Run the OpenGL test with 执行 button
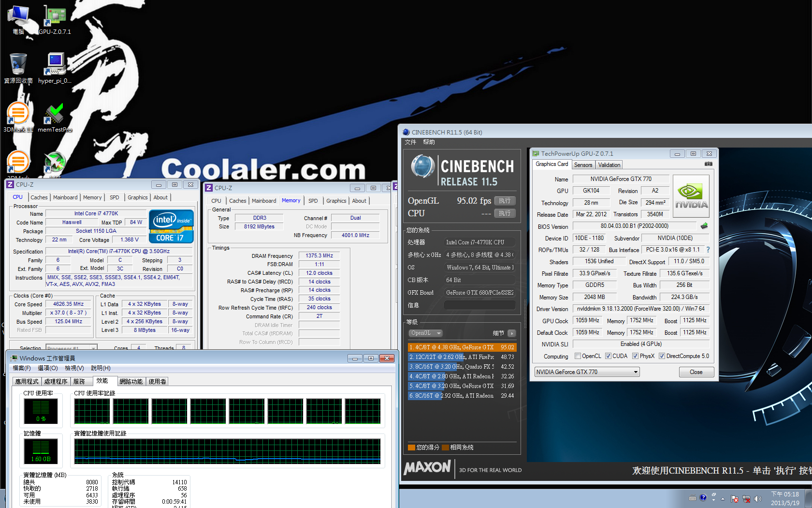This screenshot has width=812, height=508. 505,201
